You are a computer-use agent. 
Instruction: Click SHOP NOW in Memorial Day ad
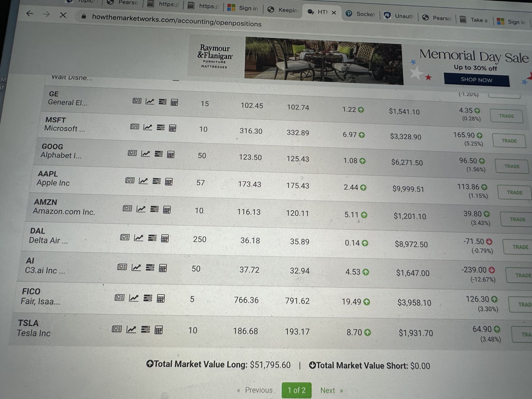click(477, 80)
